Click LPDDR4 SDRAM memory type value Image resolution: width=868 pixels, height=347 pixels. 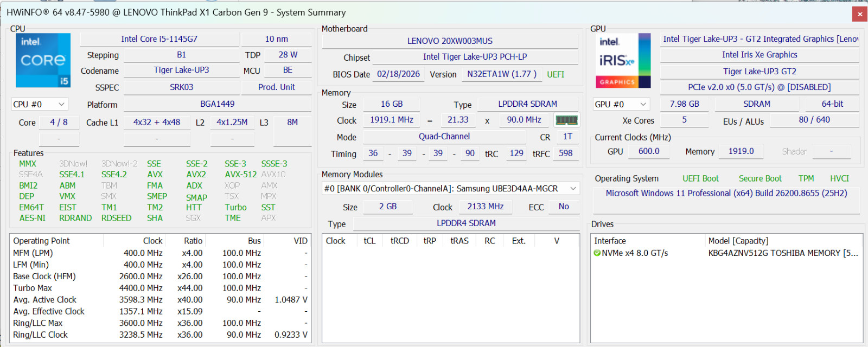point(527,104)
